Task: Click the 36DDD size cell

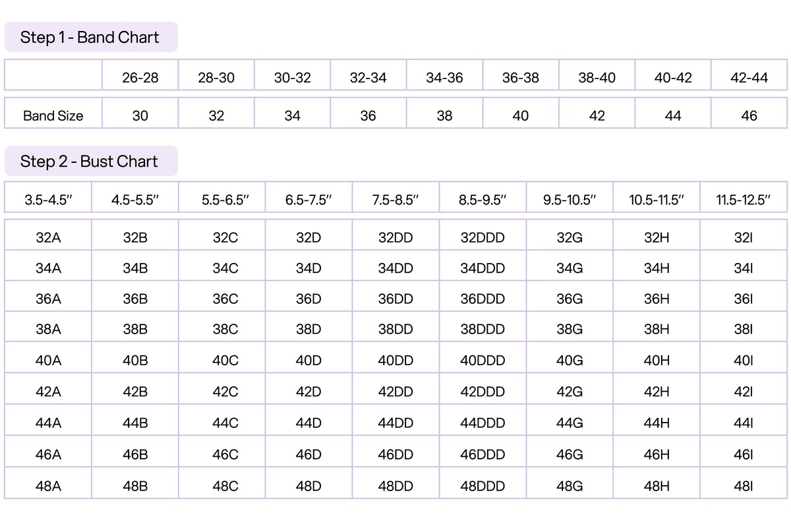Action: [483, 299]
